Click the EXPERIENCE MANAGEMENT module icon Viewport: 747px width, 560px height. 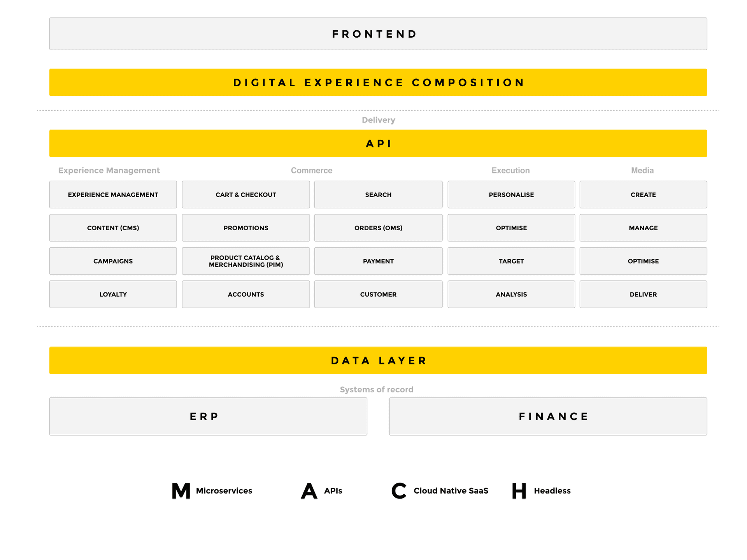(x=113, y=194)
